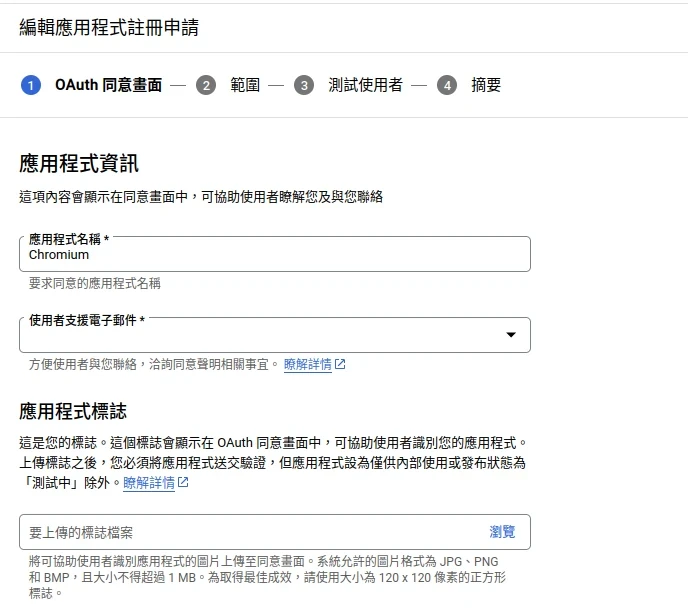Image resolution: width=688 pixels, height=616 pixels.
Task: Click the 應用程式名稱 field containing Chromium
Action: (274, 255)
